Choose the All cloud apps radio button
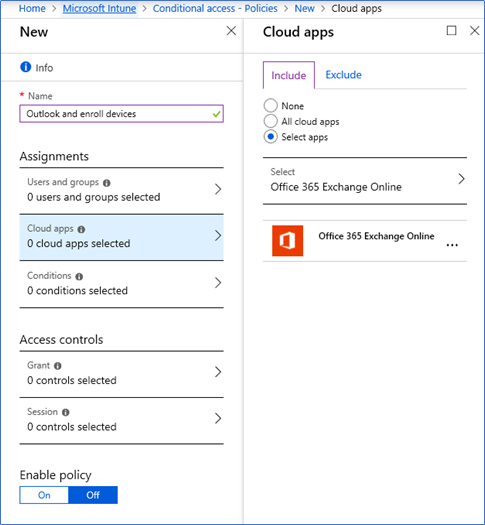Screen dimensions: 485x525 [270, 121]
